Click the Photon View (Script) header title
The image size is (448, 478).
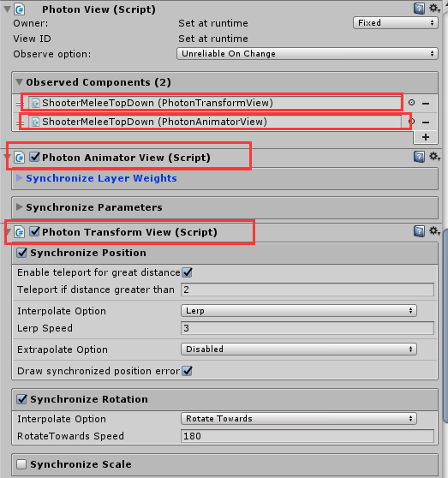(x=99, y=9)
